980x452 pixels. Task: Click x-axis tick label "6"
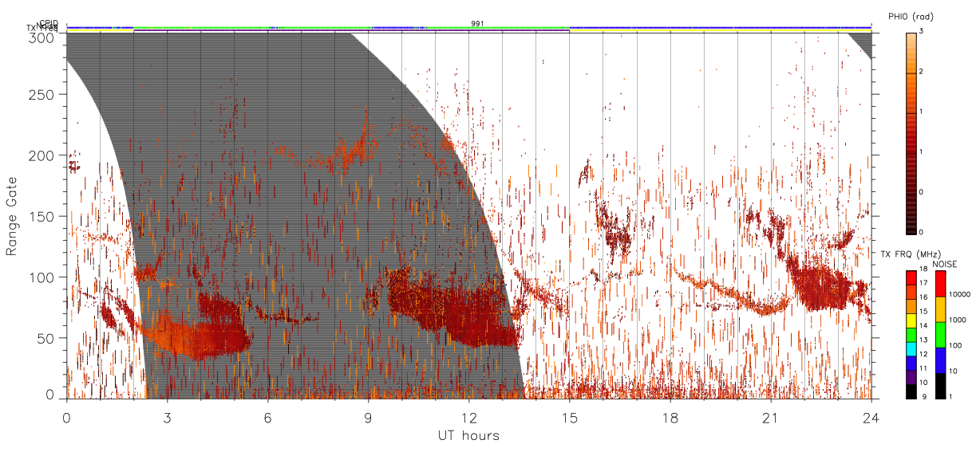(268, 419)
